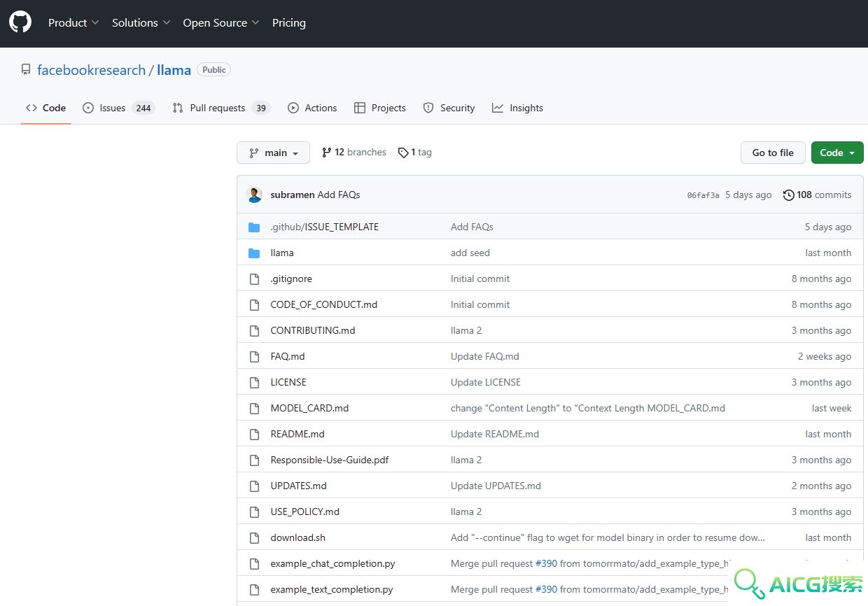Click the file icon next to download.sh

point(255,538)
